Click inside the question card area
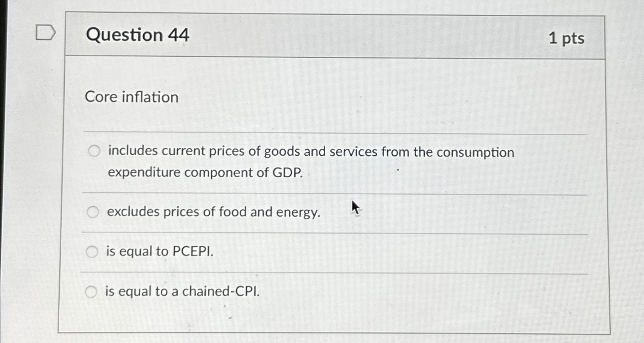This screenshot has height=343, width=644. pyautogui.click(x=335, y=173)
